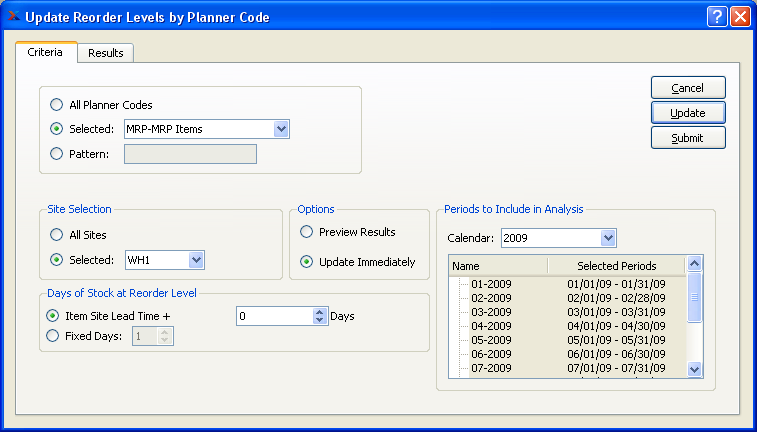The height and width of the screenshot is (432, 757).
Task: Select the 02-2009 period row
Action: 567,298
